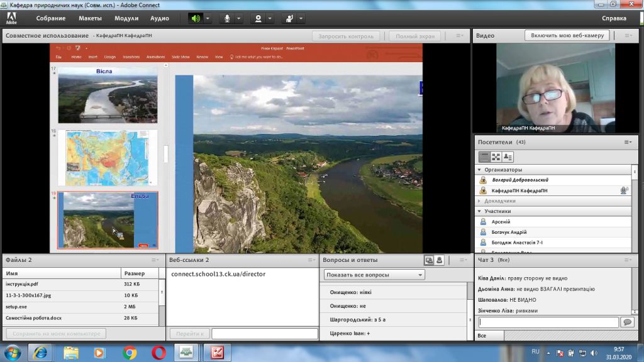Image resolution: width=644 pixels, height=362 pixels.
Task: Switch attendees to the status view icon
Action: (x=508, y=156)
